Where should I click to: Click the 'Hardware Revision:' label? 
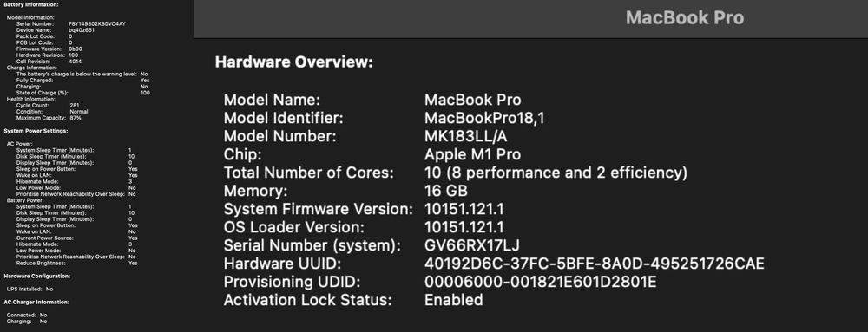(x=40, y=55)
